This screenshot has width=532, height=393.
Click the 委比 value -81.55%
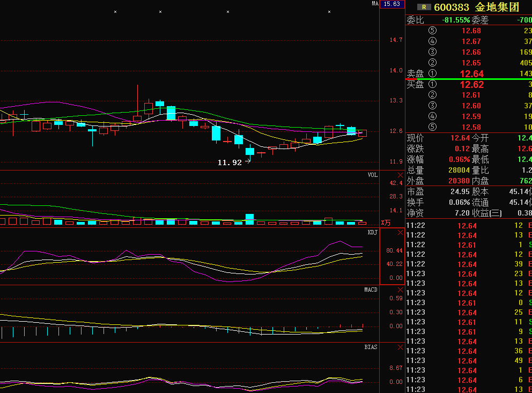pyautogui.click(x=456, y=20)
